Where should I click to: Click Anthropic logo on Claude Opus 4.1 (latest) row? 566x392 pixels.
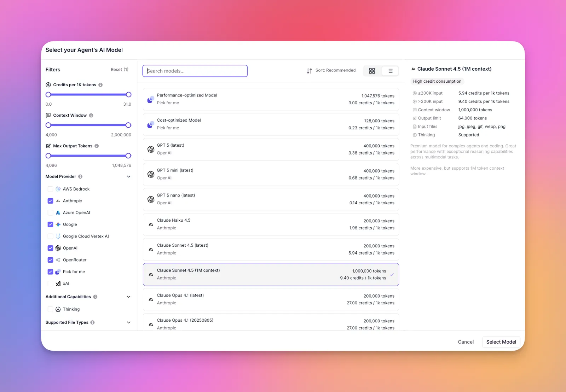[x=151, y=299]
